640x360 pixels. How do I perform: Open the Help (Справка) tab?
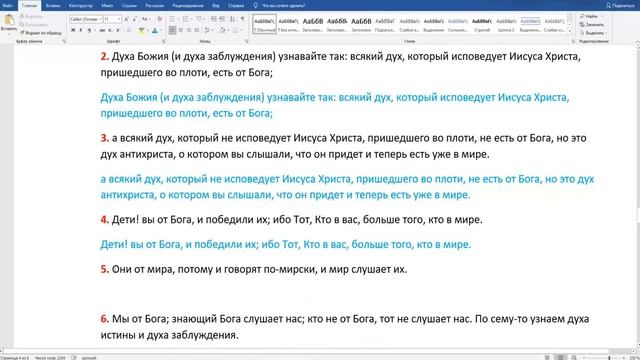(x=236, y=6)
